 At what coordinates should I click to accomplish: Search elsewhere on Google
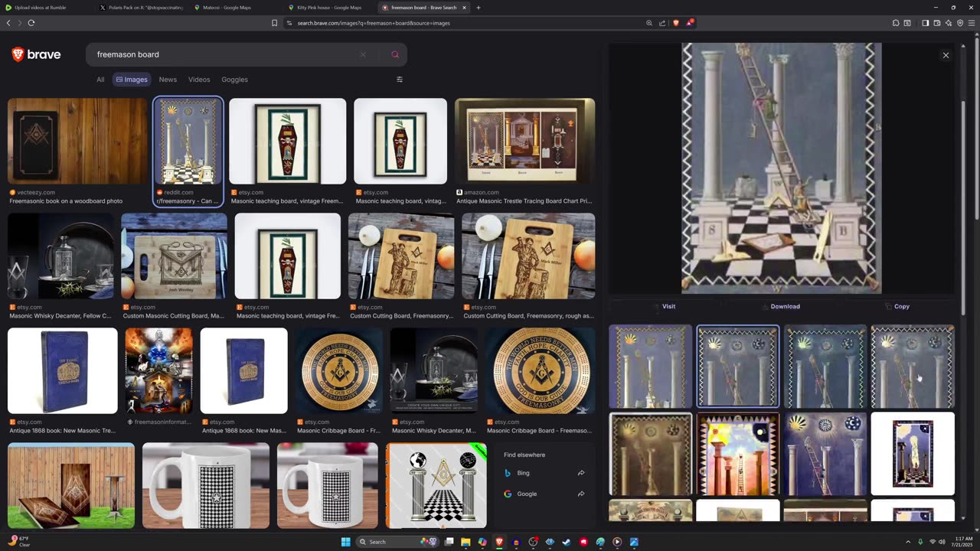click(x=543, y=494)
